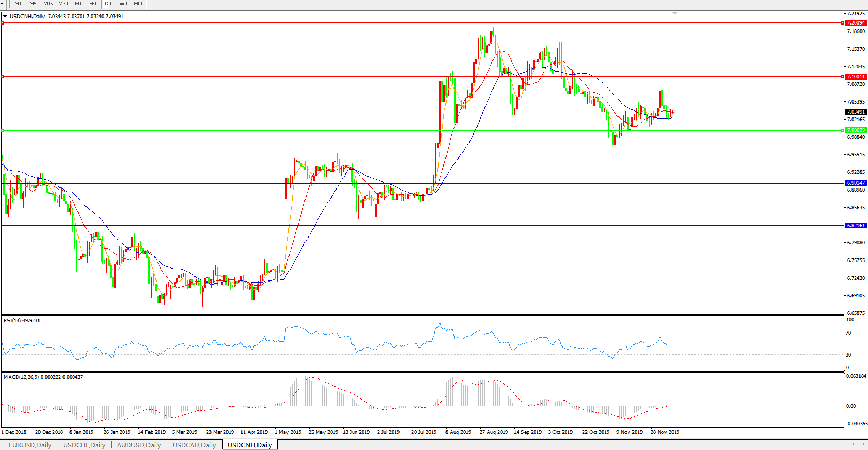Toggle the active D1 daily timeframe
This screenshot has width=868, height=450.
[108, 4]
